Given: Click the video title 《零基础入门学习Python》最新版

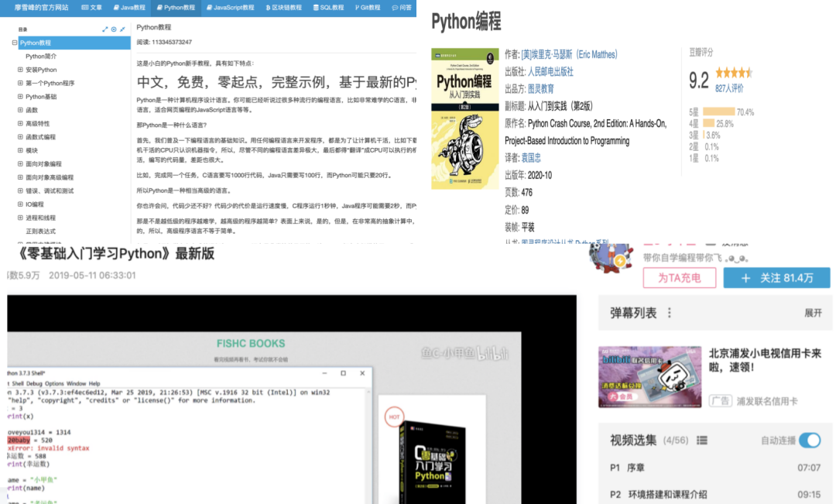Looking at the screenshot, I should (x=115, y=254).
